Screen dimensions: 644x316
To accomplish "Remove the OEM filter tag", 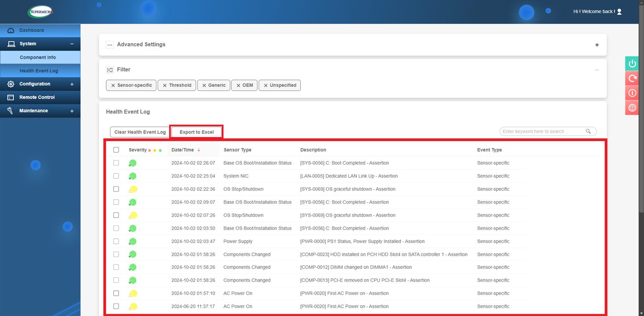I will pyautogui.click(x=238, y=86).
